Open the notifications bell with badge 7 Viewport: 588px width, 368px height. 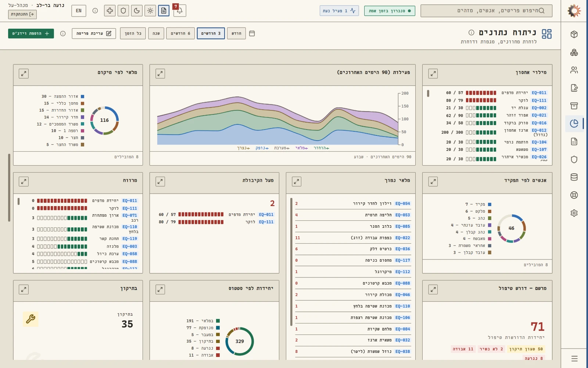[x=180, y=11]
